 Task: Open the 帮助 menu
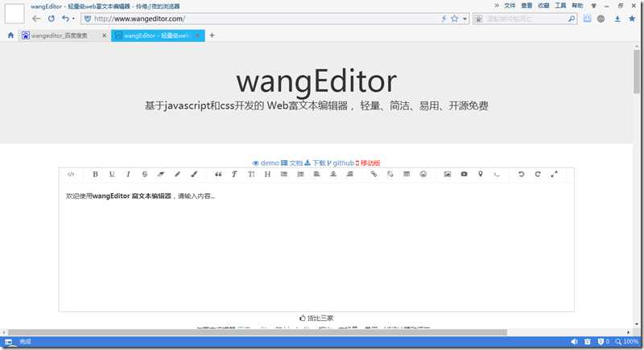tap(577, 6)
